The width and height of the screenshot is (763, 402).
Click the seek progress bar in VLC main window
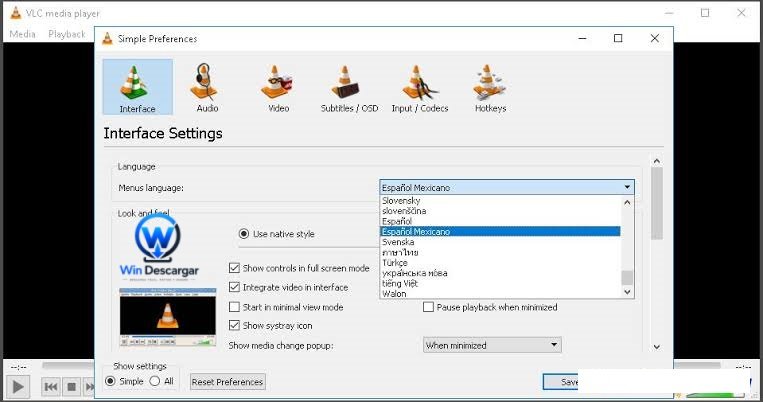[68, 365]
